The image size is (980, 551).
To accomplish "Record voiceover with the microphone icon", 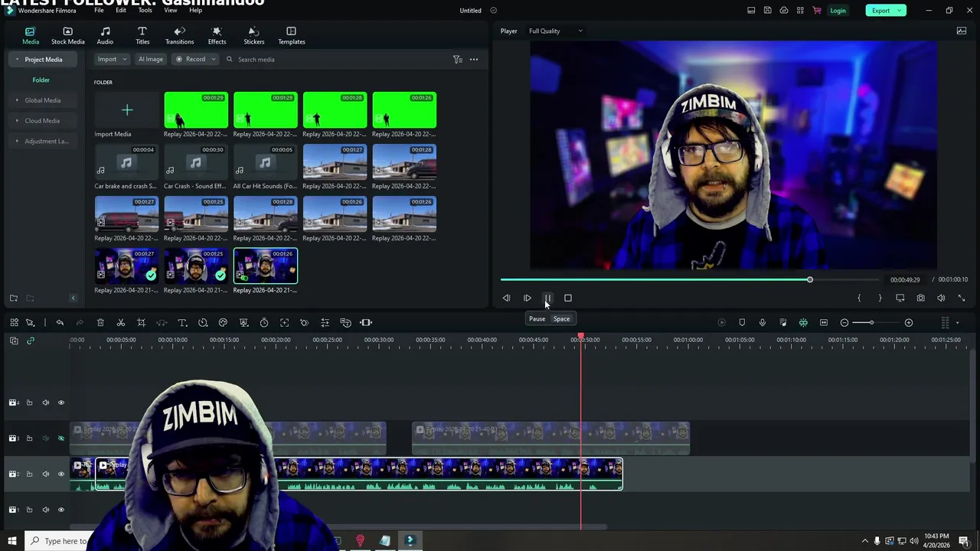I will point(762,323).
